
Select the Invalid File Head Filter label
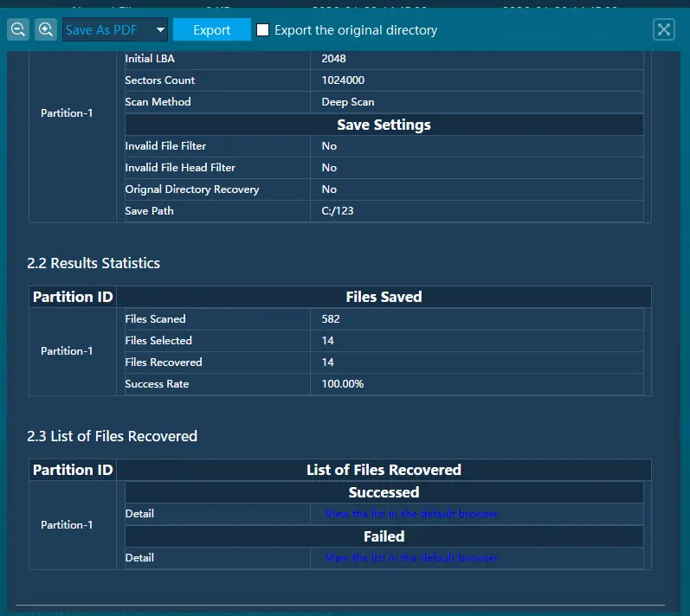[180, 168]
